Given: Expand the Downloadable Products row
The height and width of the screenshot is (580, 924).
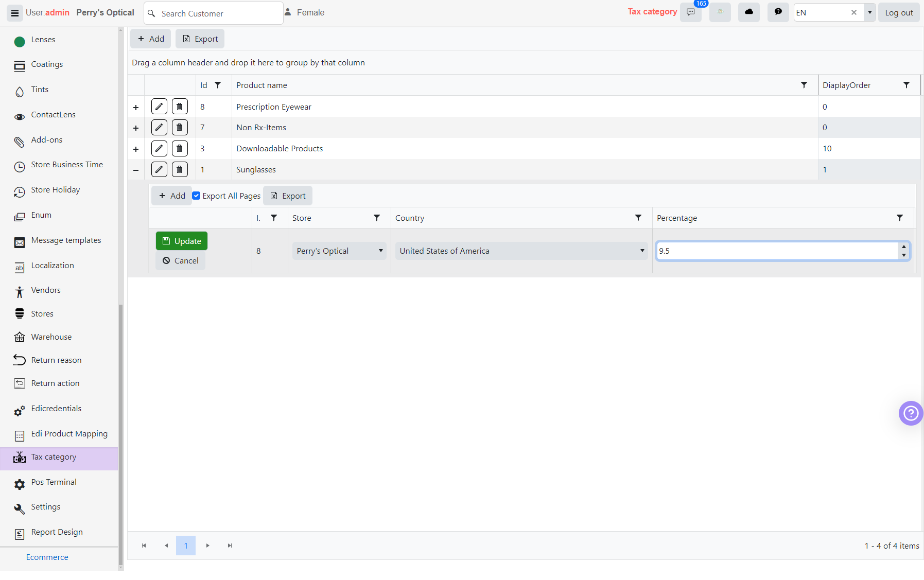Looking at the screenshot, I should point(136,149).
